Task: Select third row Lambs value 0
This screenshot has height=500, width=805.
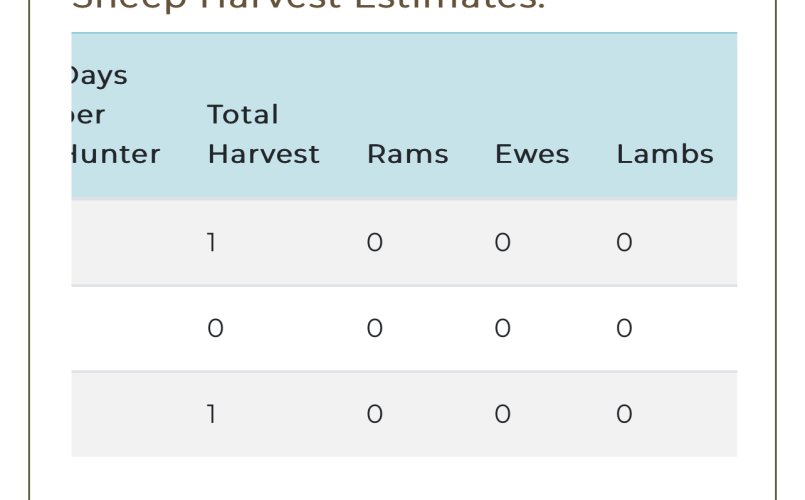Action: coord(624,414)
